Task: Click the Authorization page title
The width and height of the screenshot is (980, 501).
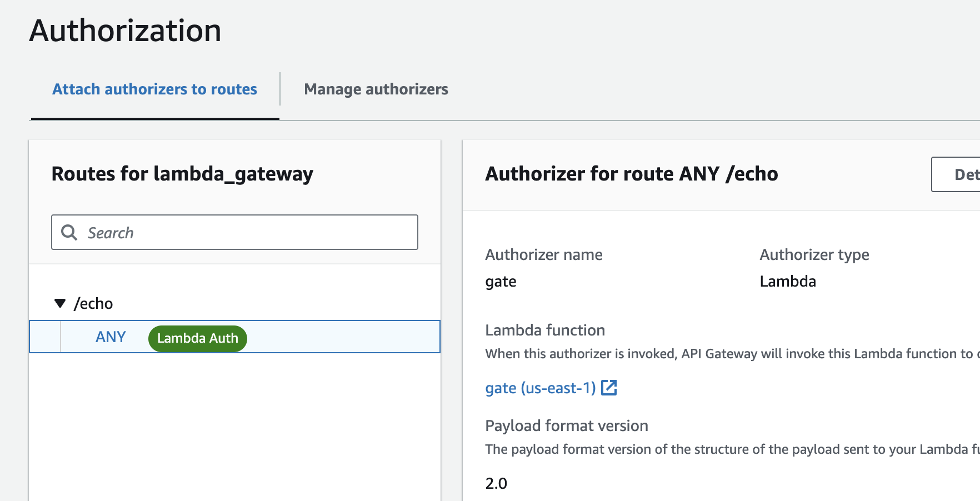Action: pyautogui.click(x=126, y=31)
